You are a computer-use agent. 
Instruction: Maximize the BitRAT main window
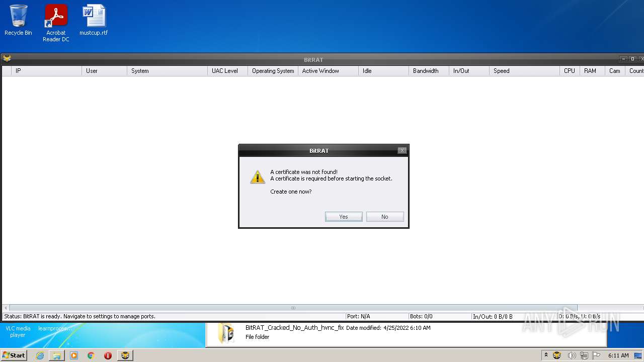[632, 59]
